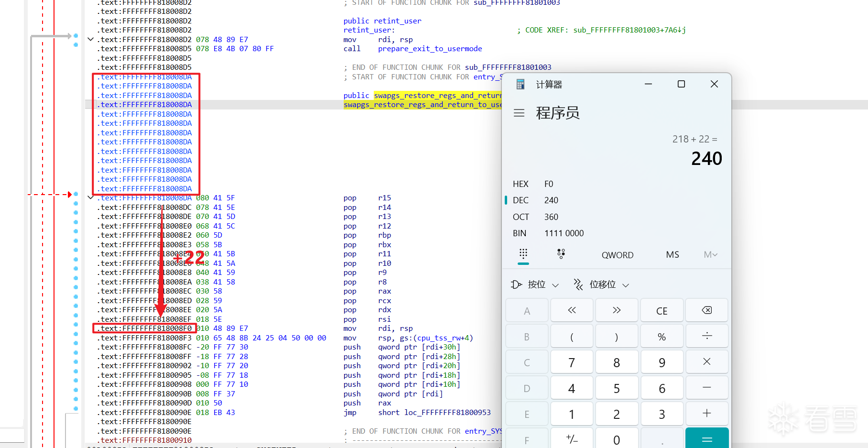Click the hex D key in calculator

tap(527, 388)
